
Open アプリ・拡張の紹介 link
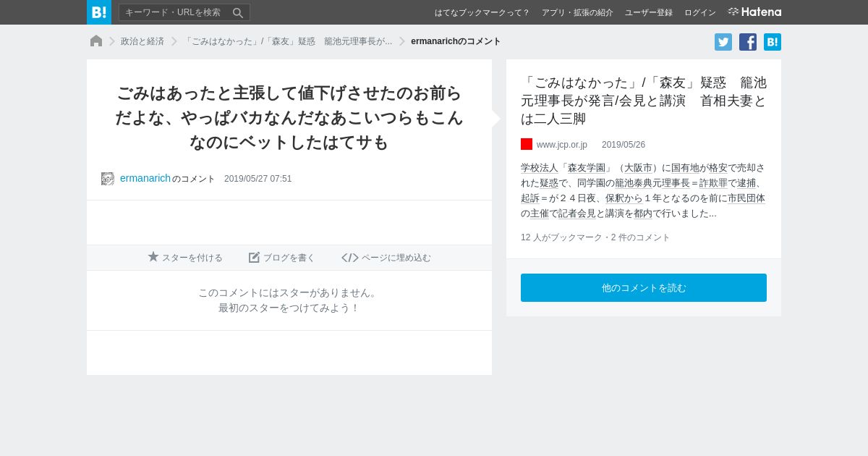coord(577,12)
